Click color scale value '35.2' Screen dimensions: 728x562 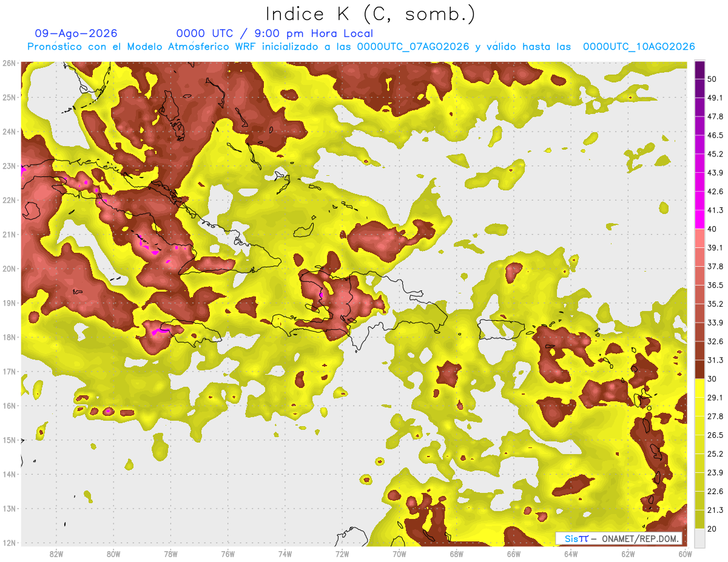point(715,304)
